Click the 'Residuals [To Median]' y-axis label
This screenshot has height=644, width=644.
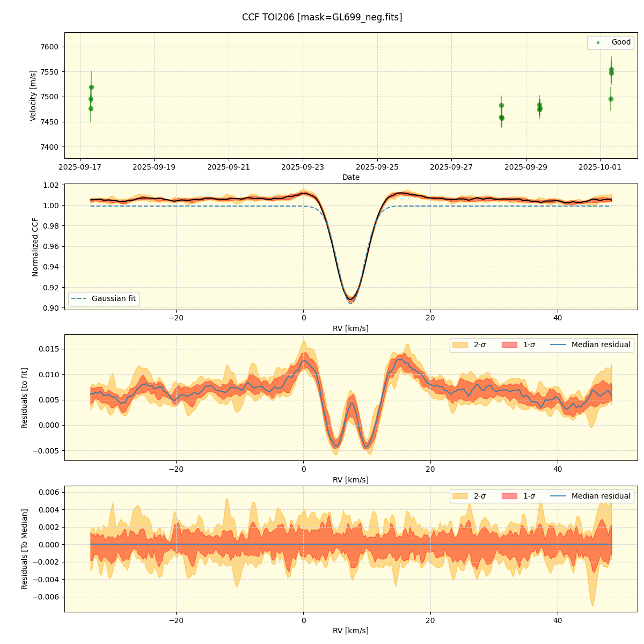24,549
